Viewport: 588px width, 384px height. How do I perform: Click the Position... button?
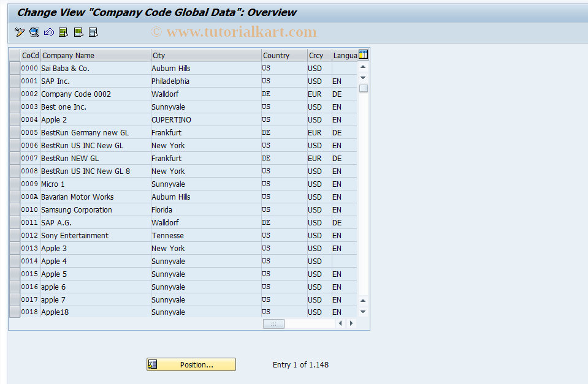191,364
